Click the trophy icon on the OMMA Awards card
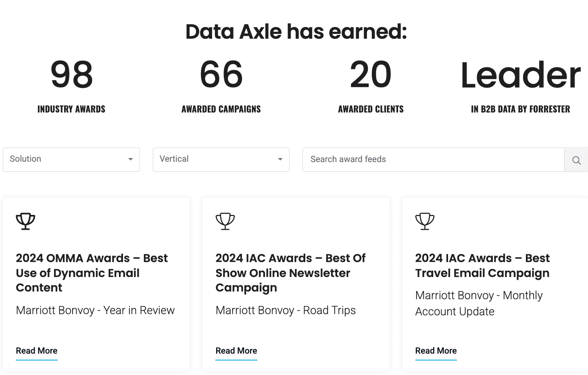The height and width of the screenshot is (375, 588). pos(25,221)
